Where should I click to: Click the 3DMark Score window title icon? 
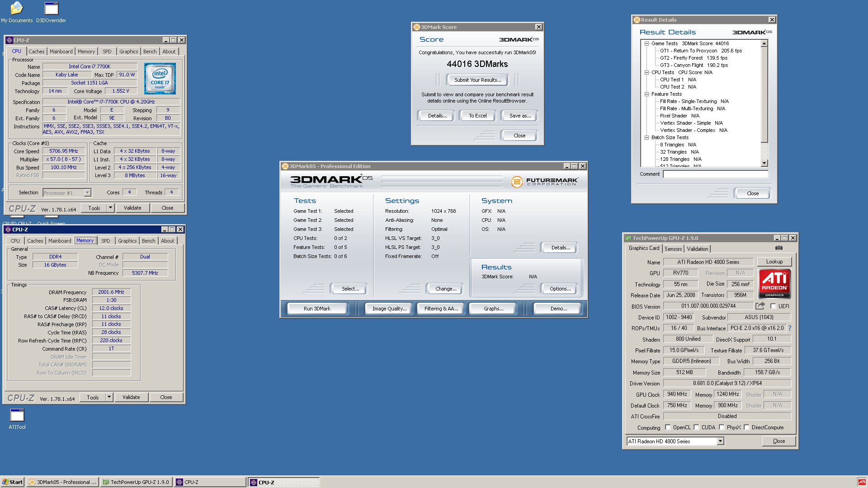tap(417, 27)
